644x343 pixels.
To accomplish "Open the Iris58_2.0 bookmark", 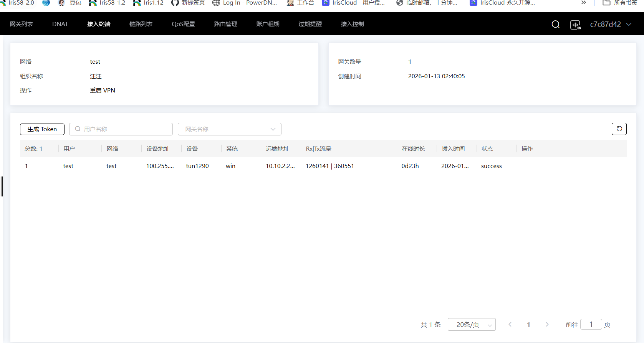I will point(17,3).
